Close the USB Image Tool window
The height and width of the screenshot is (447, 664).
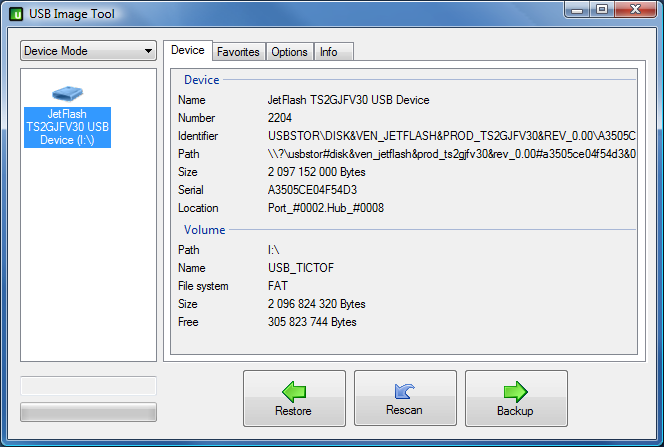point(635,9)
